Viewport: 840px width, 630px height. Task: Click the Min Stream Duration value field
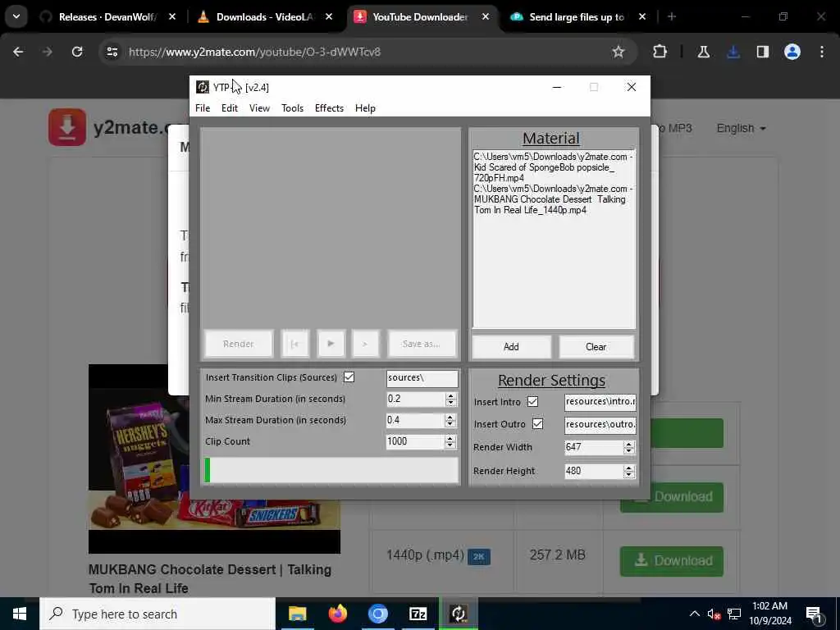pos(415,399)
